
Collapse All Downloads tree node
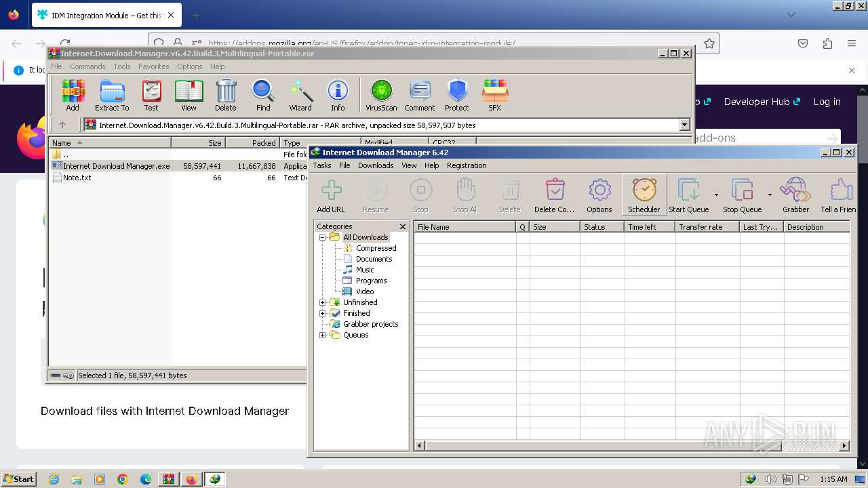[323, 237]
